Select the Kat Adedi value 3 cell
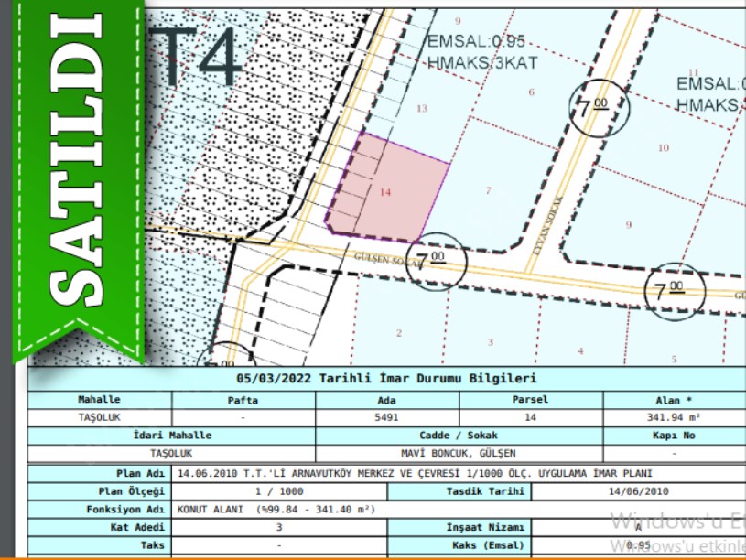Viewport: 746px width, 560px height. [279, 527]
